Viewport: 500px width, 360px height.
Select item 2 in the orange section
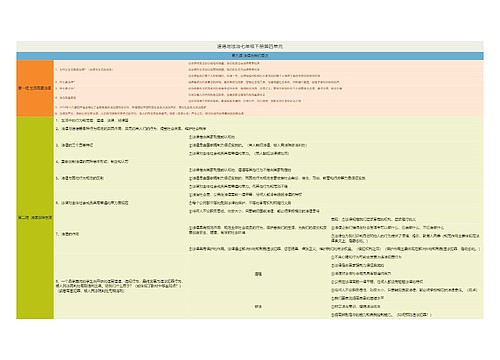pos(65,82)
